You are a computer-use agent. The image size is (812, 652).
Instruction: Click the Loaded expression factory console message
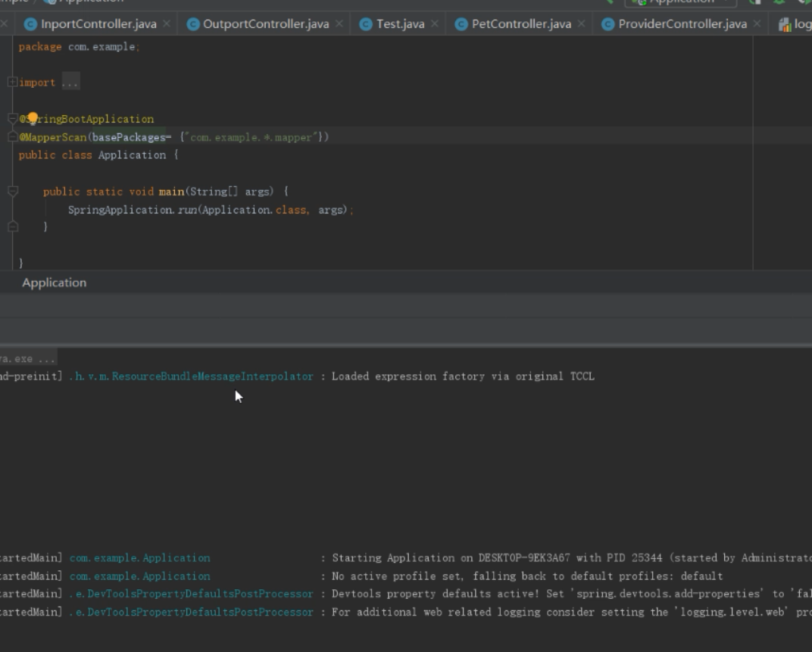point(463,376)
